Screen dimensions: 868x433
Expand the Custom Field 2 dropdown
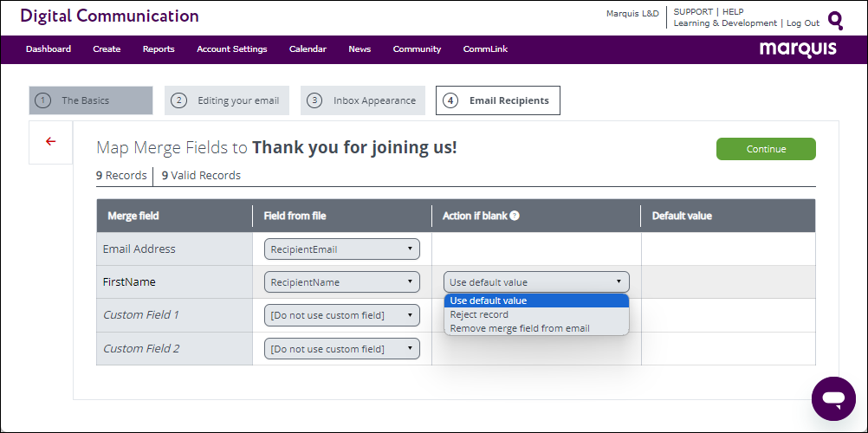[341, 349]
